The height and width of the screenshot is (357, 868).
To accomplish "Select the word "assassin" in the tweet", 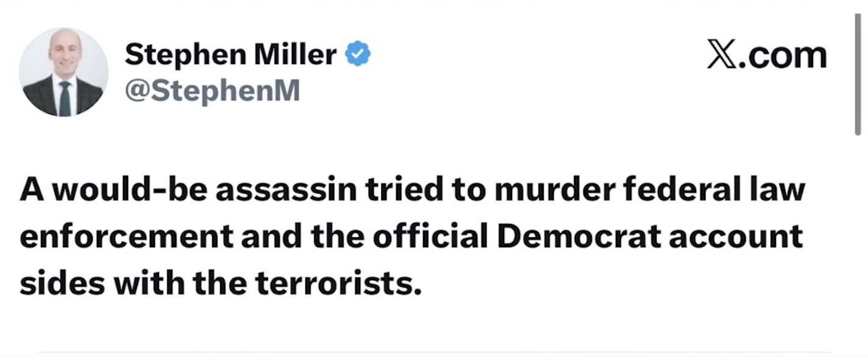I will coord(286,190).
